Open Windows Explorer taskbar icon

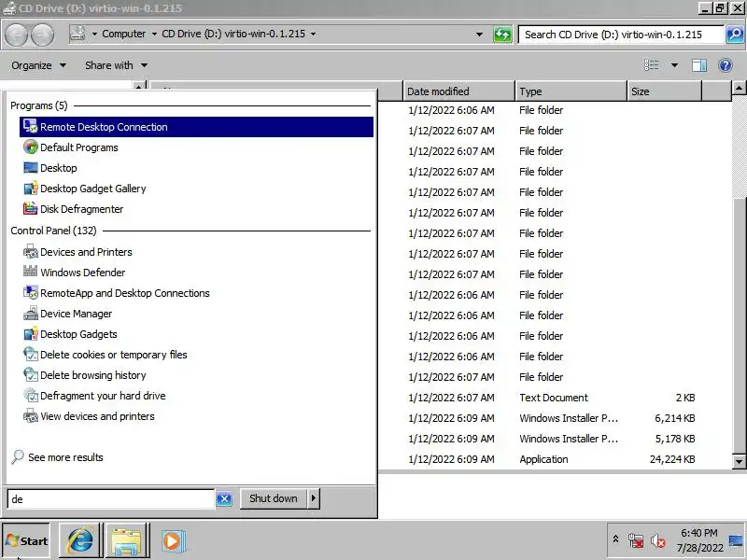[x=127, y=540]
